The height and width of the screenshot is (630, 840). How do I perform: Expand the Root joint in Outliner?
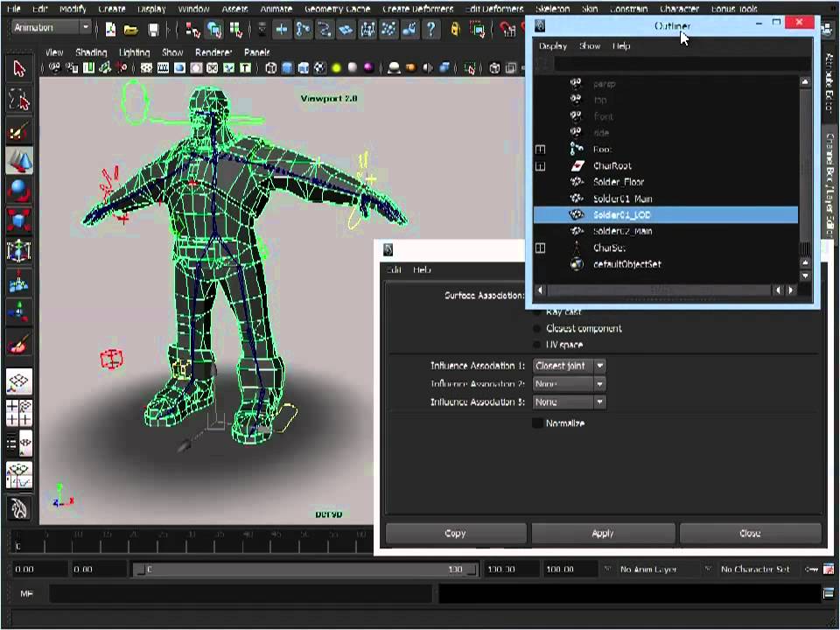(x=541, y=150)
